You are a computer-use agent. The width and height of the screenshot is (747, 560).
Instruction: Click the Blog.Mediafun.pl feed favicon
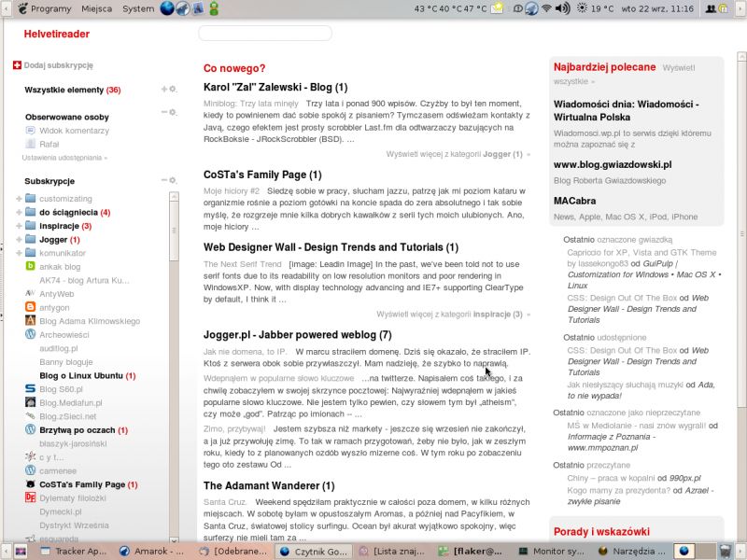click(31, 402)
